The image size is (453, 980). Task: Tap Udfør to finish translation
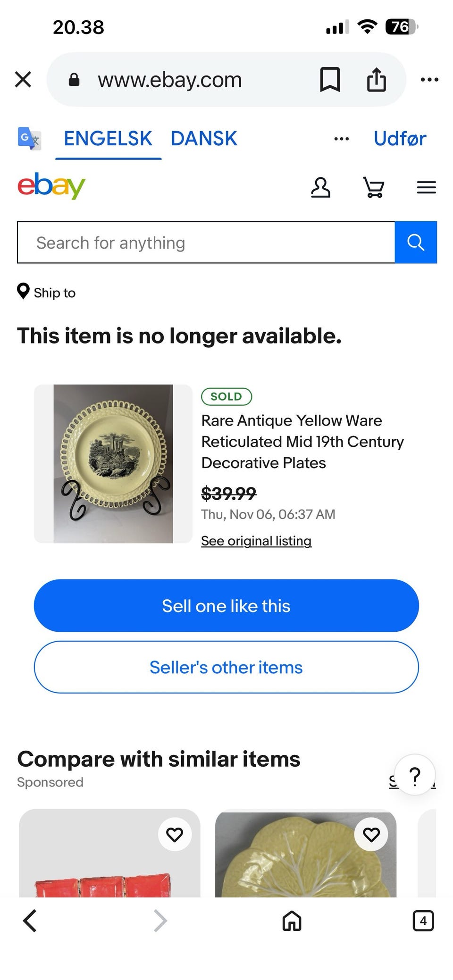click(x=400, y=139)
